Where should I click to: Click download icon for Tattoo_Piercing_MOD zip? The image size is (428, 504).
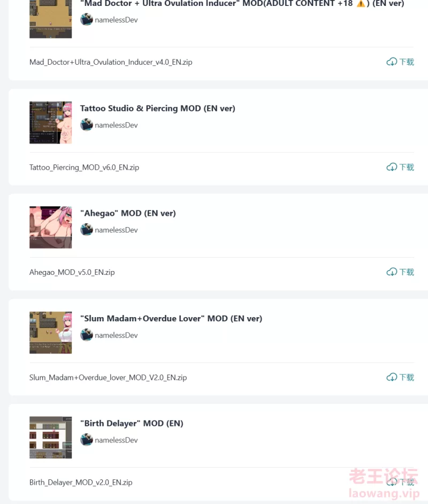tap(392, 167)
